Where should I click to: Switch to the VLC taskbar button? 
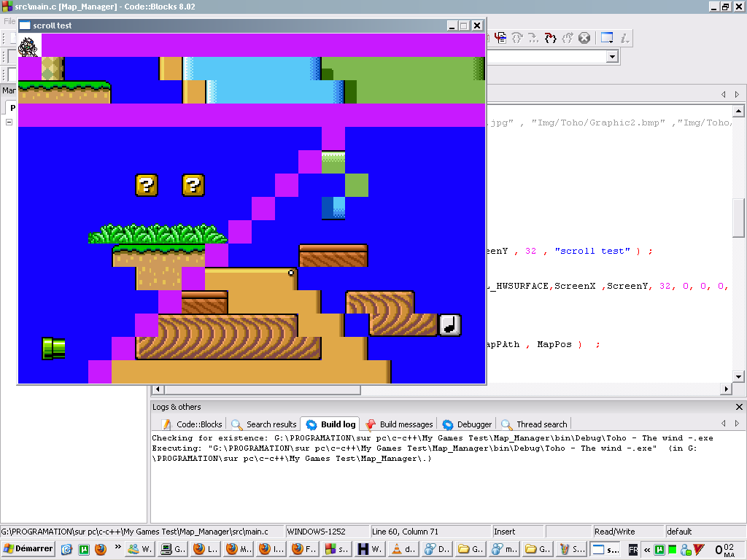point(403,549)
